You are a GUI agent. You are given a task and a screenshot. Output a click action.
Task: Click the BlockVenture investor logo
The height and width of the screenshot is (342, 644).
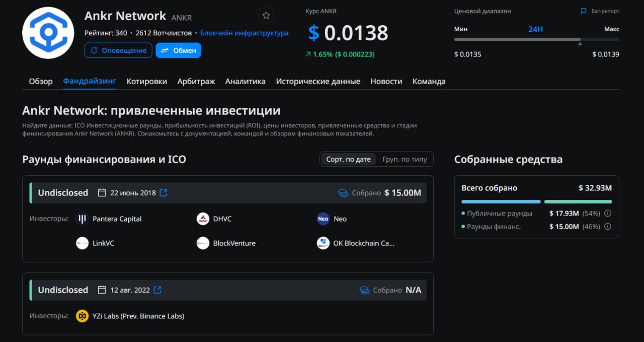203,243
